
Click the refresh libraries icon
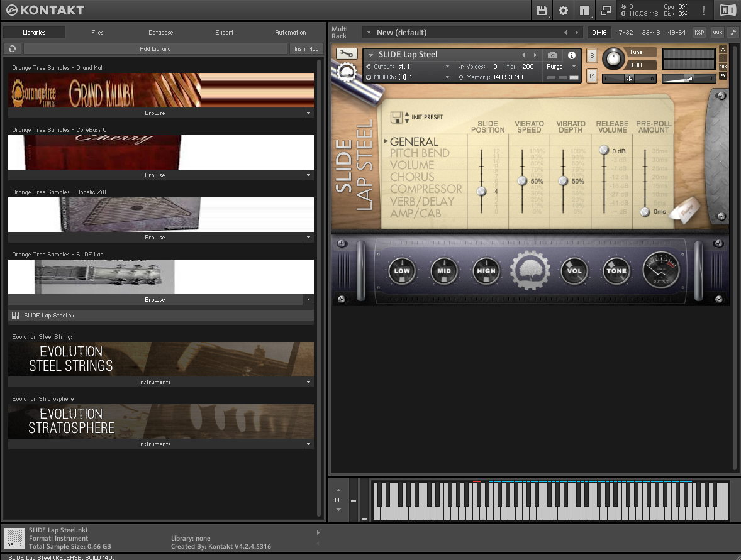[x=13, y=48]
